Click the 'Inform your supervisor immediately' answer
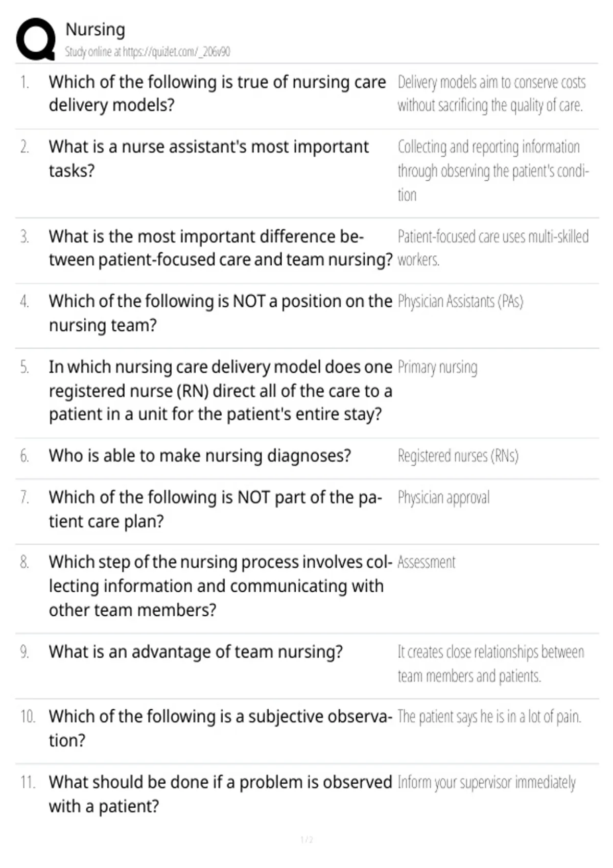 tap(486, 782)
